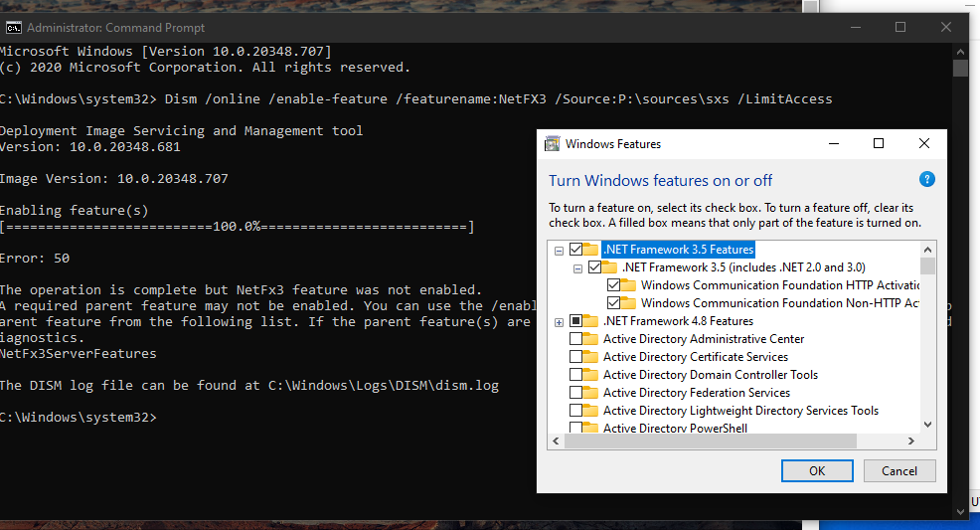Toggle Windows Communication Foundation Non-HTTP Activation checkbox

[x=614, y=303]
